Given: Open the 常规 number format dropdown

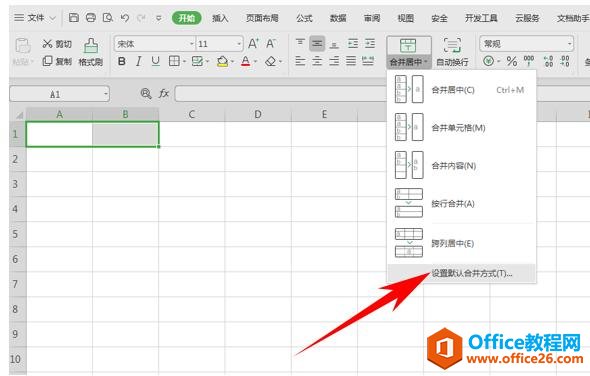Looking at the screenshot, I should 570,44.
